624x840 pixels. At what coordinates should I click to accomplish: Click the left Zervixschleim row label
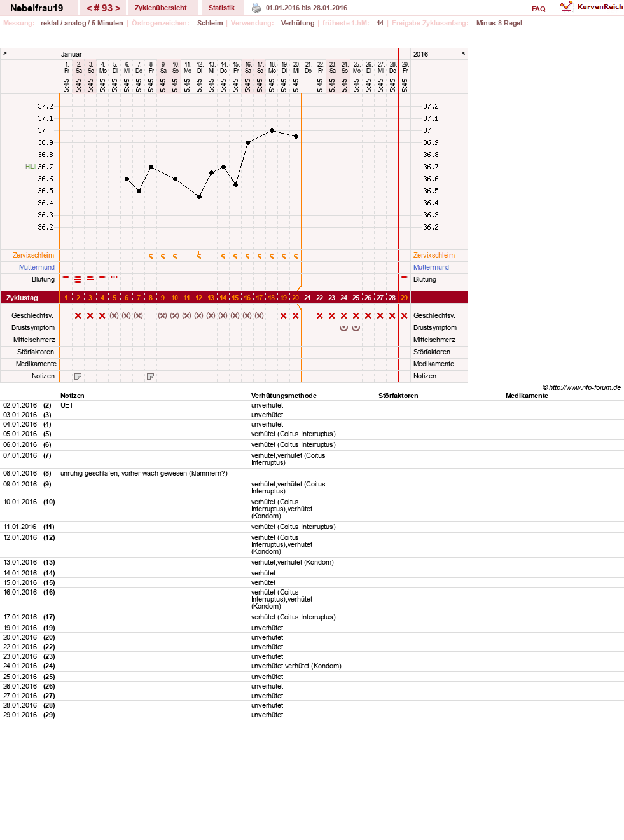click(x=34, y=256)
